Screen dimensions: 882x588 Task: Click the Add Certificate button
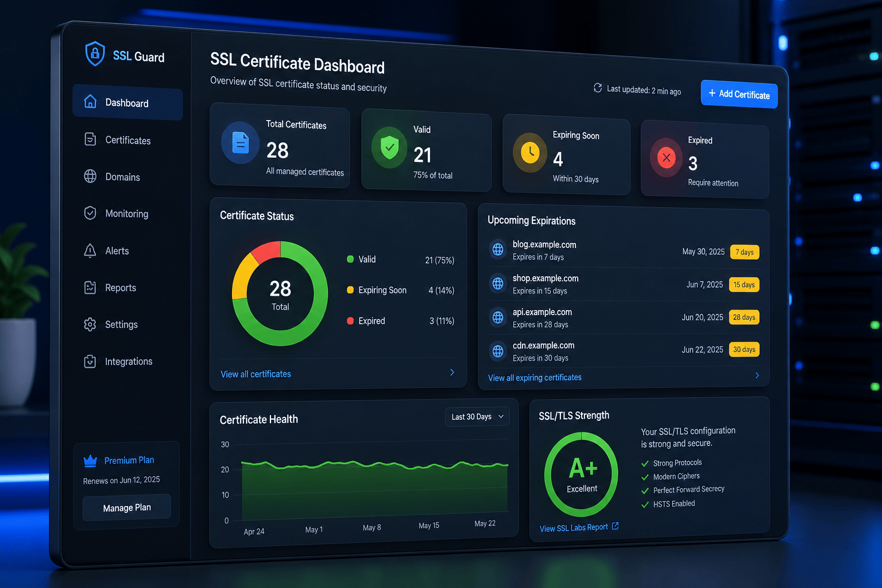tap(739, 94)
